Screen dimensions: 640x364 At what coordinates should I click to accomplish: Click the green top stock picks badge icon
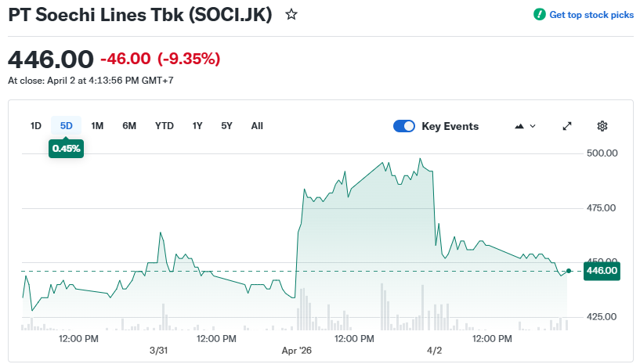tap(539, 15)
